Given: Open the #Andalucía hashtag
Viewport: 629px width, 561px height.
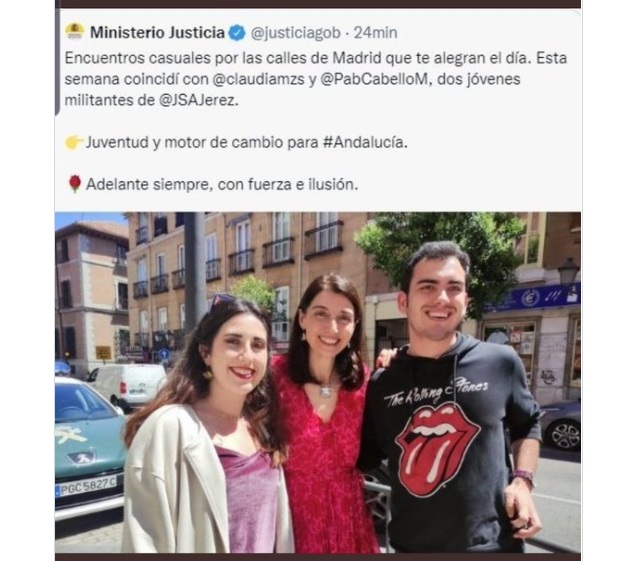Looking at the screenshot, I should pos(363,142).
